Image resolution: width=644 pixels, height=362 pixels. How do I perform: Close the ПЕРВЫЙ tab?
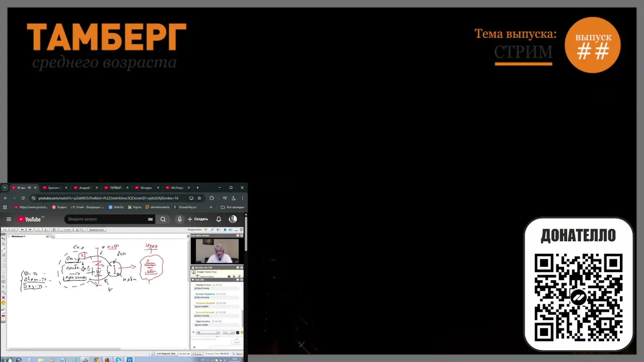[127, 188]
